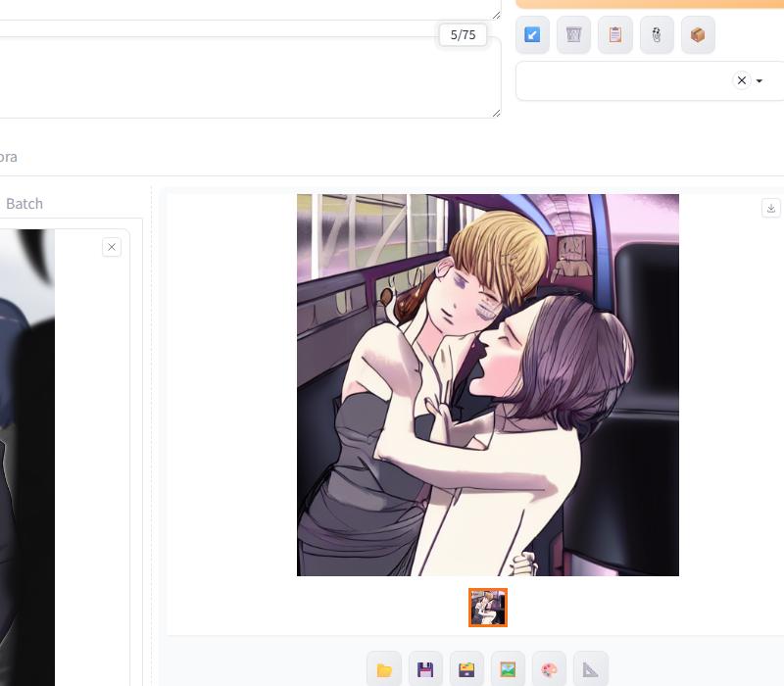Send to extras with triangle ruler icon

(590, 669)
